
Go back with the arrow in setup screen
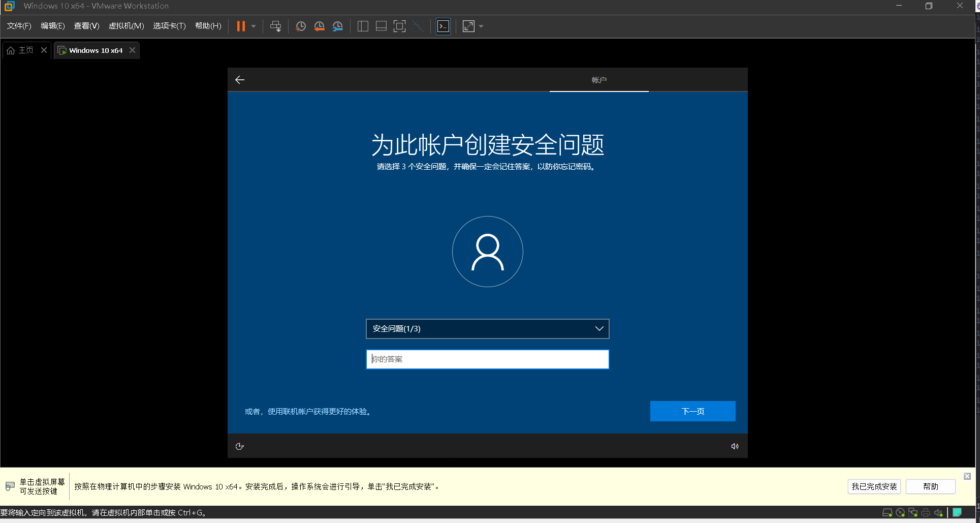240,80
